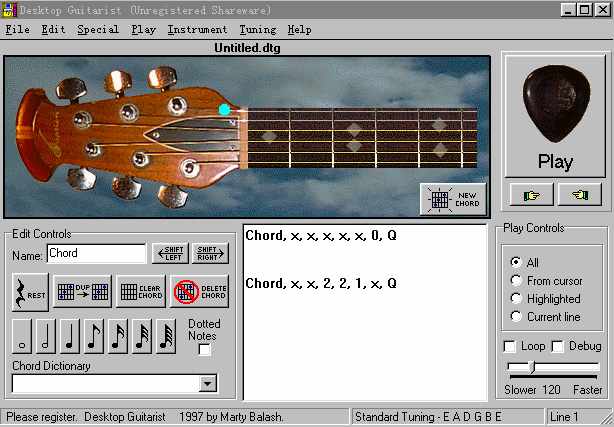Click the tempo value 120
The width and height of the screenshot is (614, 427).
click(x=551, y=390)
